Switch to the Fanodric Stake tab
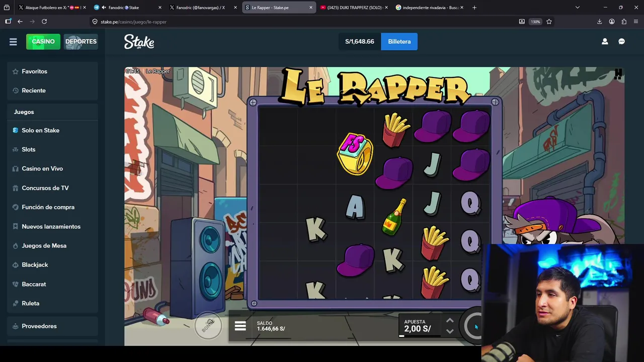 point(128,8)
